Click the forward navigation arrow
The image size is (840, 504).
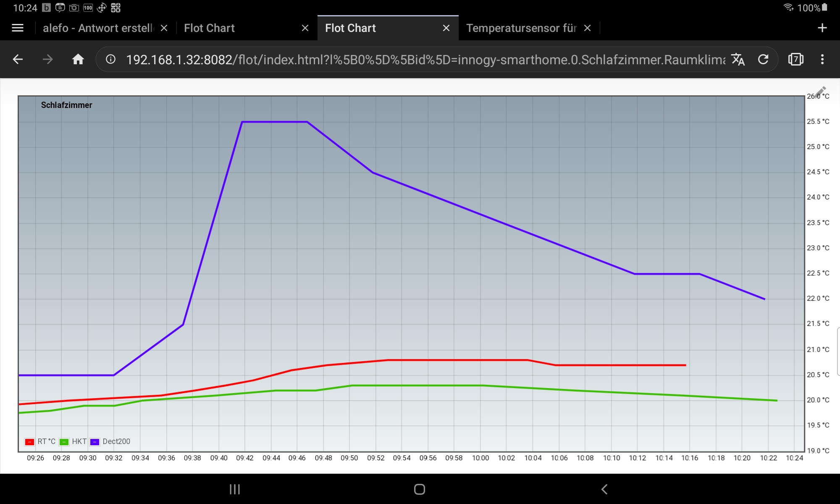point(48,59)
